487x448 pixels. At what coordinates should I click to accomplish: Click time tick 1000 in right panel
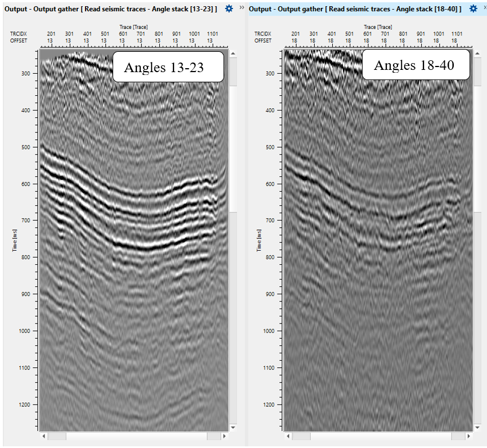pos(269,331)
